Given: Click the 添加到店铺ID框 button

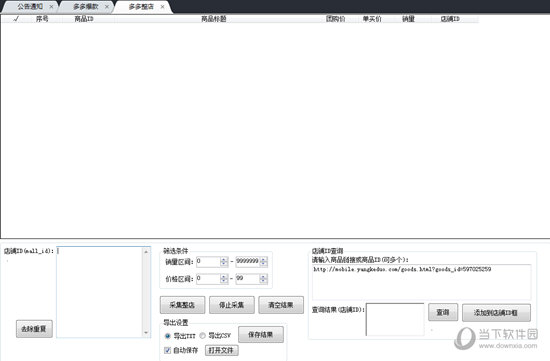Looking at the screenshot, I should (496, 312).
